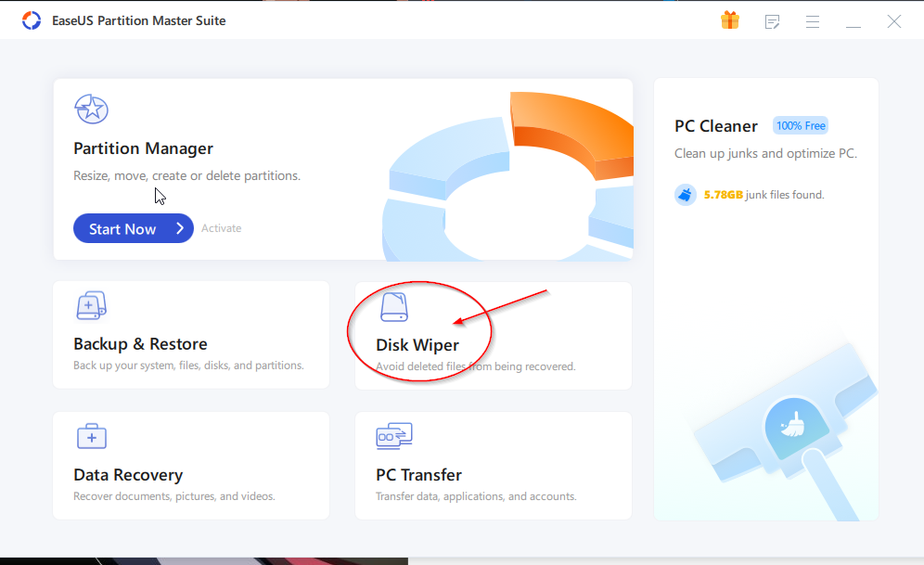This screenshot has height=565, width=924.
Task: Click the blue broom junk files icon
Action: point(686,195)
